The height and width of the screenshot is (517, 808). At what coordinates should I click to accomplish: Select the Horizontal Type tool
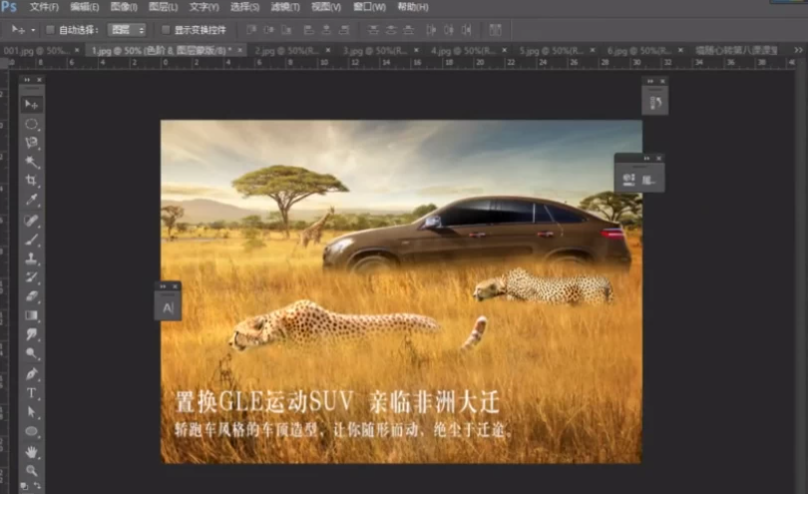pyautogui.click(x=31, y=393)
